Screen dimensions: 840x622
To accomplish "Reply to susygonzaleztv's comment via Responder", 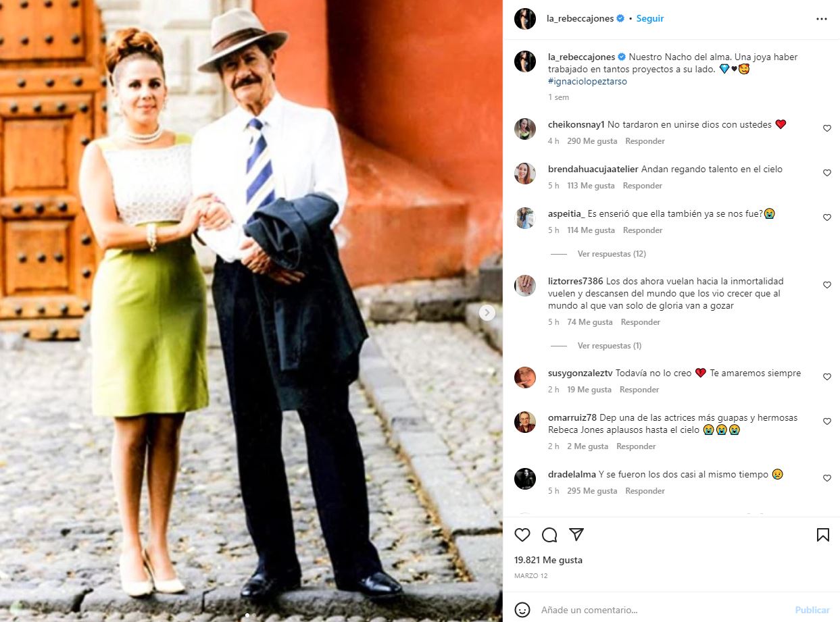I will (x=639, y=390).
